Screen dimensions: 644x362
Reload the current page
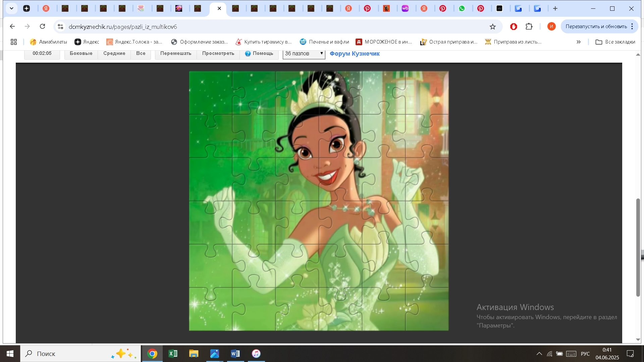pyautogui.click(x=42, y=26)
